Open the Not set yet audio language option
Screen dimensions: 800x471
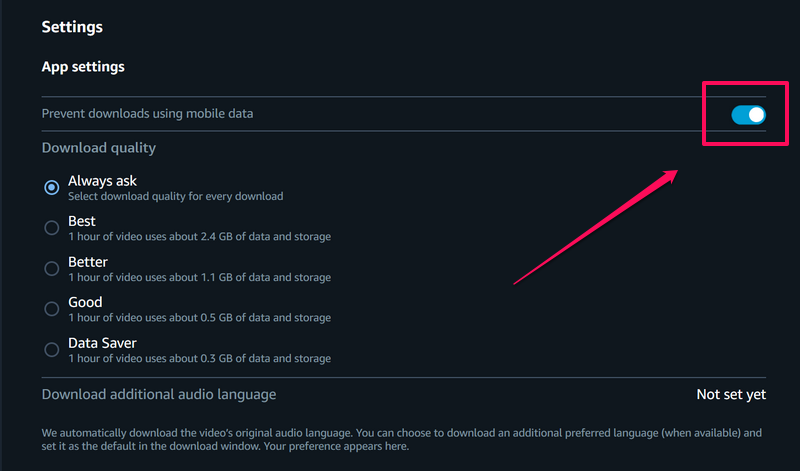click(731, 394)
